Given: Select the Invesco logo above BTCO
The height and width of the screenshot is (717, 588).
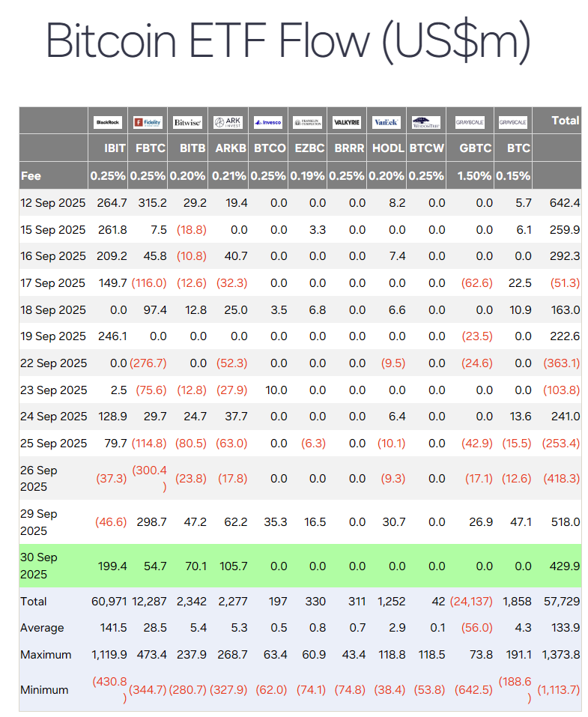Looking at the screenshot, I should pyautogui.click(x=267, y=122).
